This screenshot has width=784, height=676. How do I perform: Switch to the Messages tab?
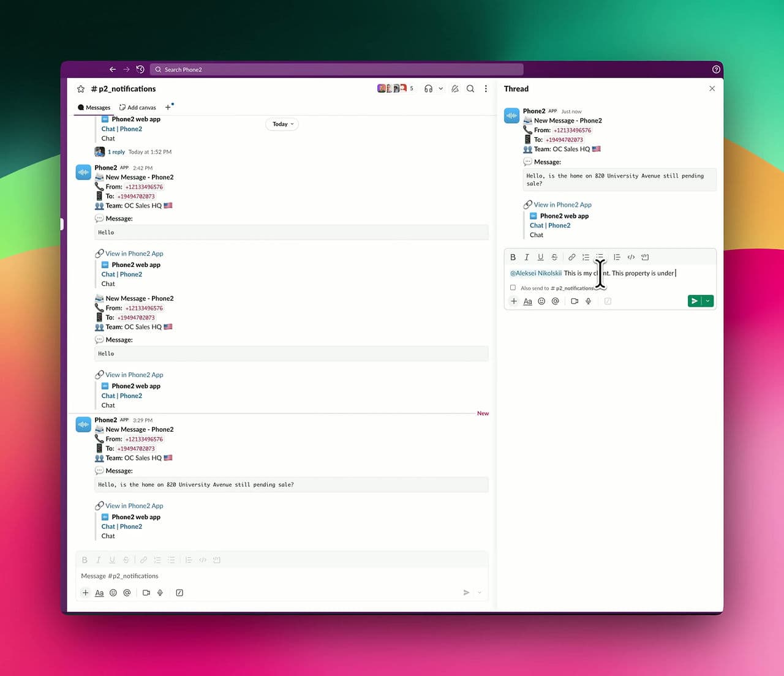[x=93, y=107]
